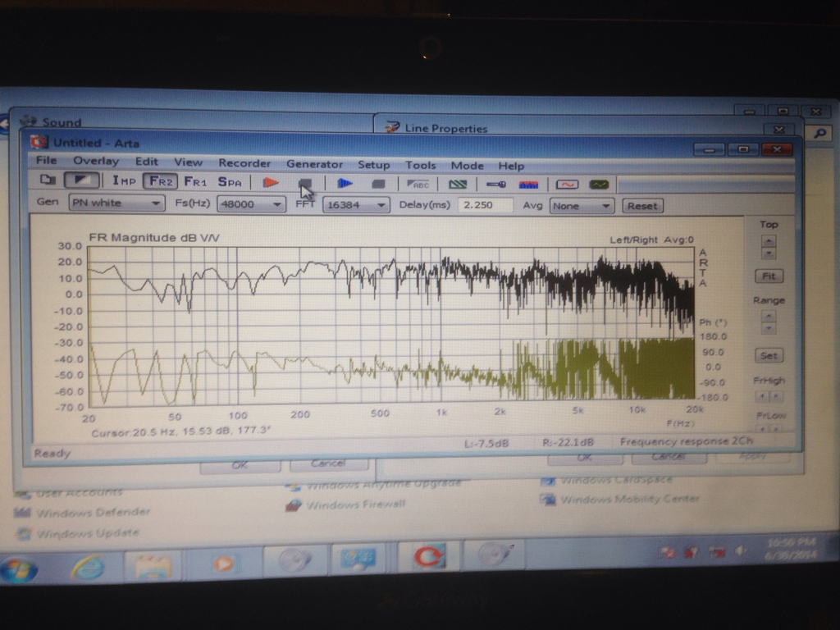Click the red waveform curve icon

(567, 185)
